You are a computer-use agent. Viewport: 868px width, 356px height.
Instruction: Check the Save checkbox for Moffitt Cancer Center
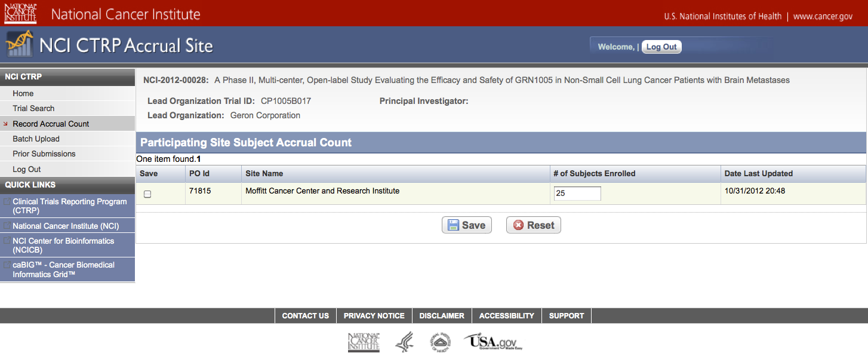(147, 194)
